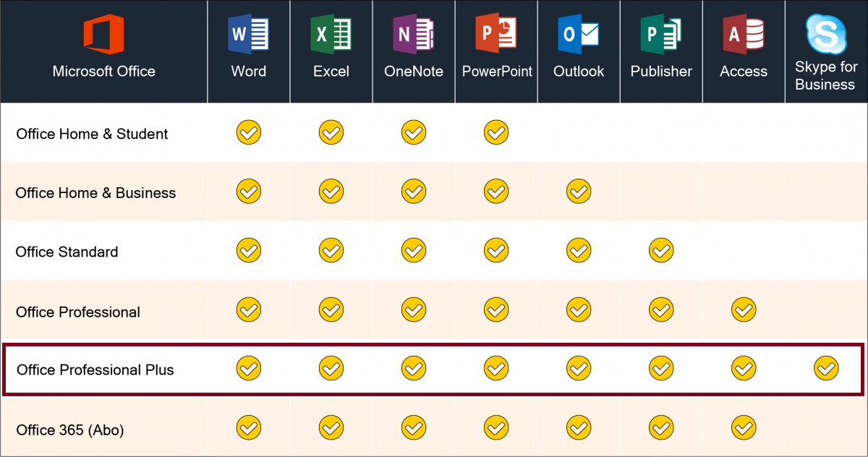Click the OneNote application icon
The height and width of the screenshot is (457, 868).
click(413, 35)
